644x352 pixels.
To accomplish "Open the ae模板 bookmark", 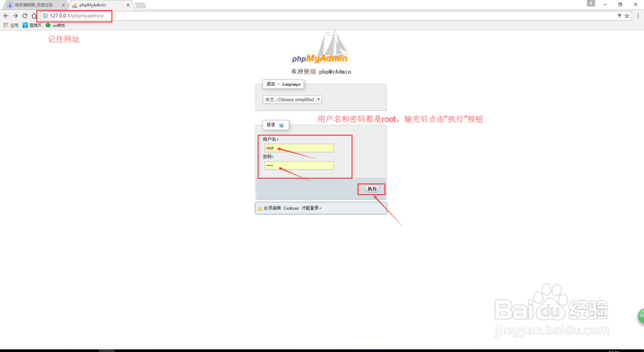I will point(55,25).
